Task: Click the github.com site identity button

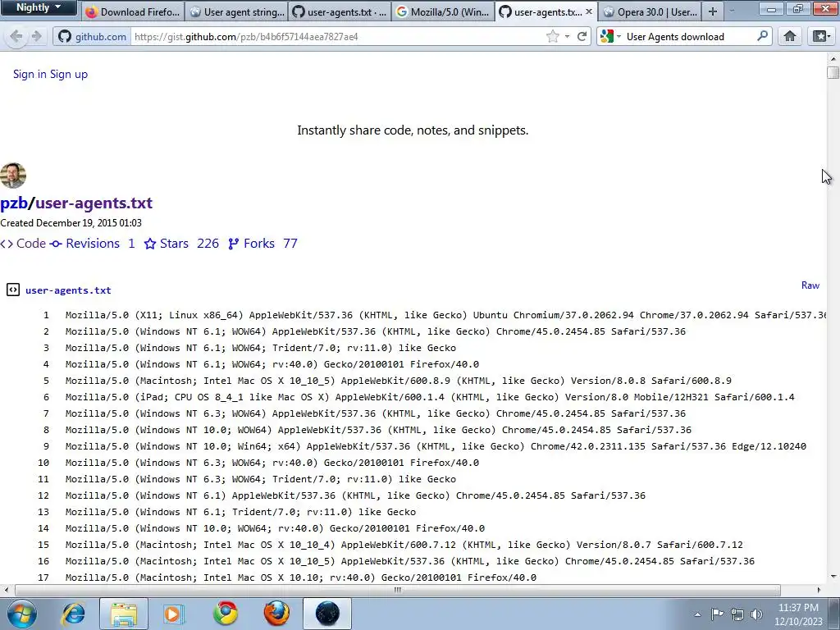Action: 92,36
